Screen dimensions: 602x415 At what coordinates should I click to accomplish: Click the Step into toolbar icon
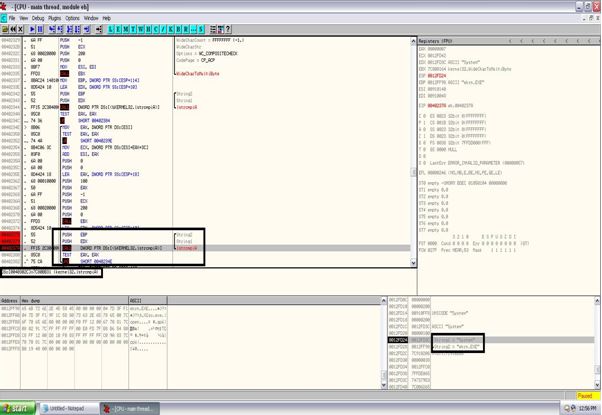[52, 29]
